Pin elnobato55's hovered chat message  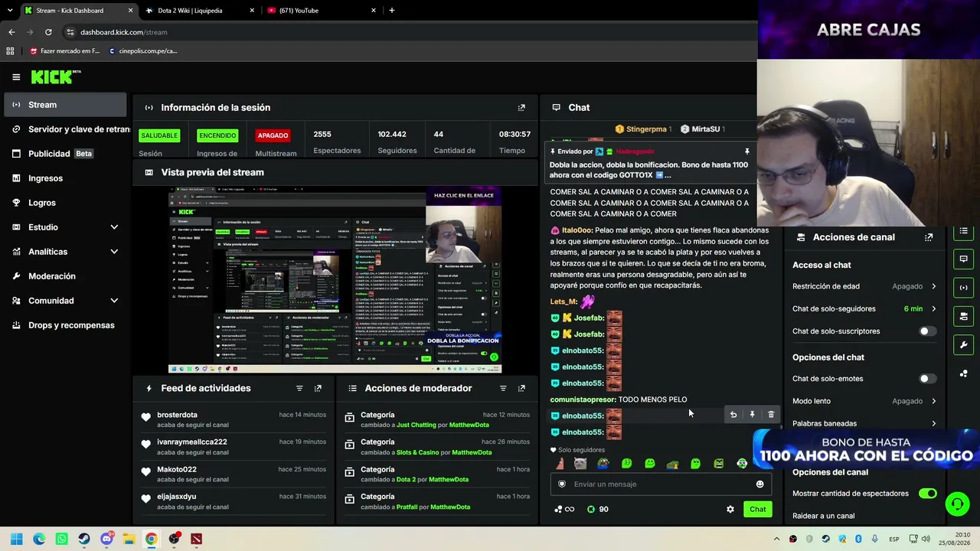tap(752, 415)
